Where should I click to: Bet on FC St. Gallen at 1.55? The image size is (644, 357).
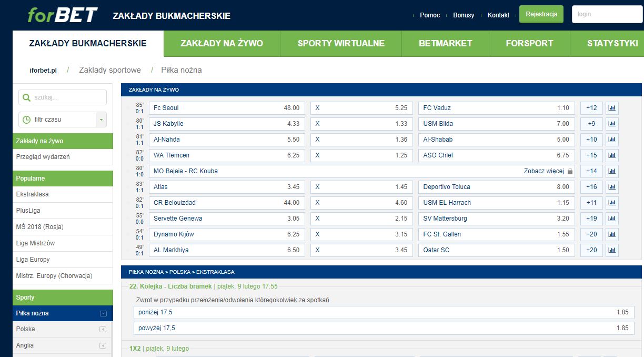pyautogui.click(x=497, y=234)
